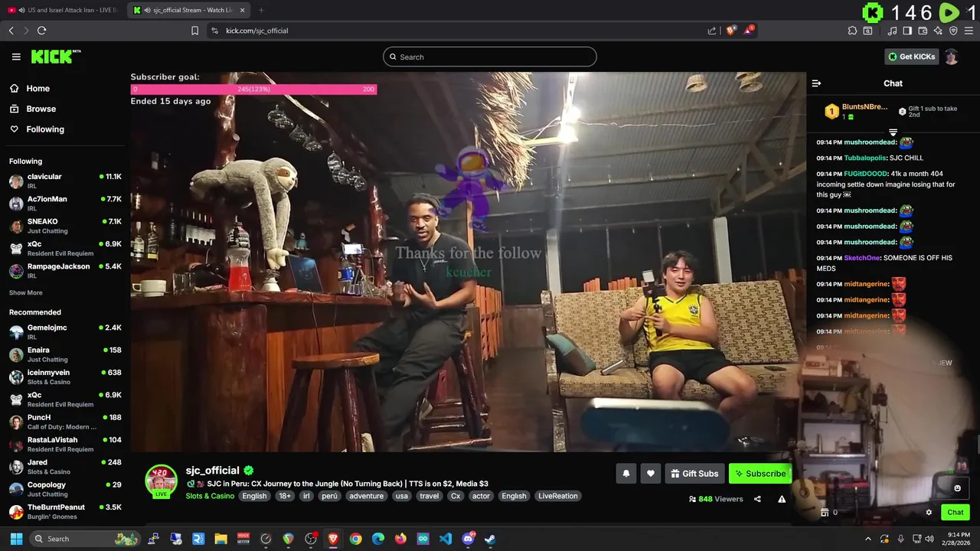Screen dimensions: 980x551
Task: Click Get KICKs button
Action: pos(911,57)
